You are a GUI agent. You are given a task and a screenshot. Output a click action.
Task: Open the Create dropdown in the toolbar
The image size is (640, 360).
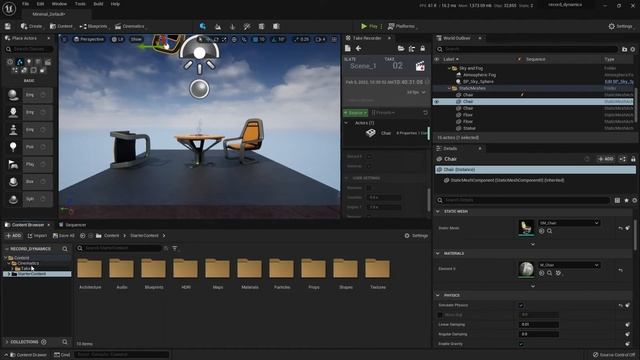31,26
